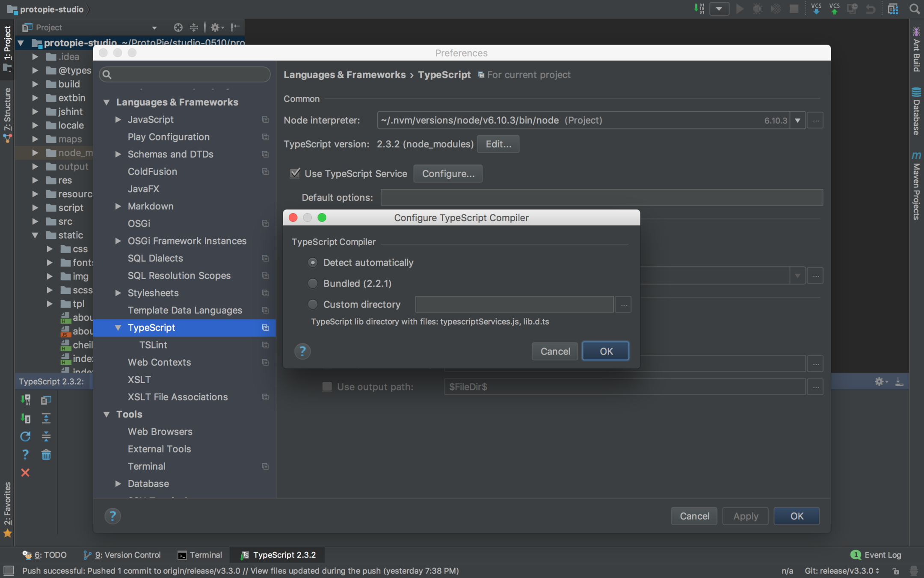Screen dimensions: 924x578
Task: Click the VCS update project icon
Action: pos(816,9)
